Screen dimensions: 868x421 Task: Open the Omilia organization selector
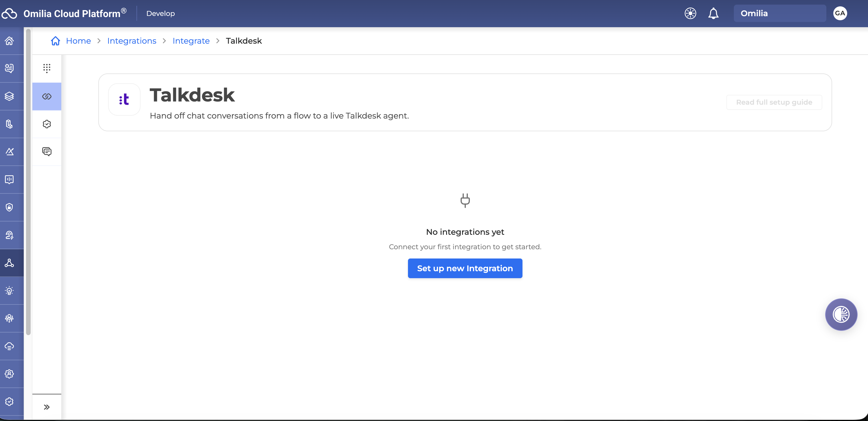[780, 14]
